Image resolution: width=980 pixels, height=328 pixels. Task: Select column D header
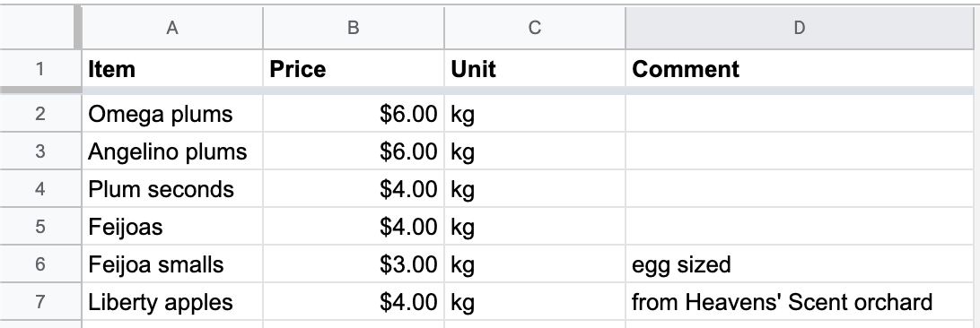pos(800,28)
